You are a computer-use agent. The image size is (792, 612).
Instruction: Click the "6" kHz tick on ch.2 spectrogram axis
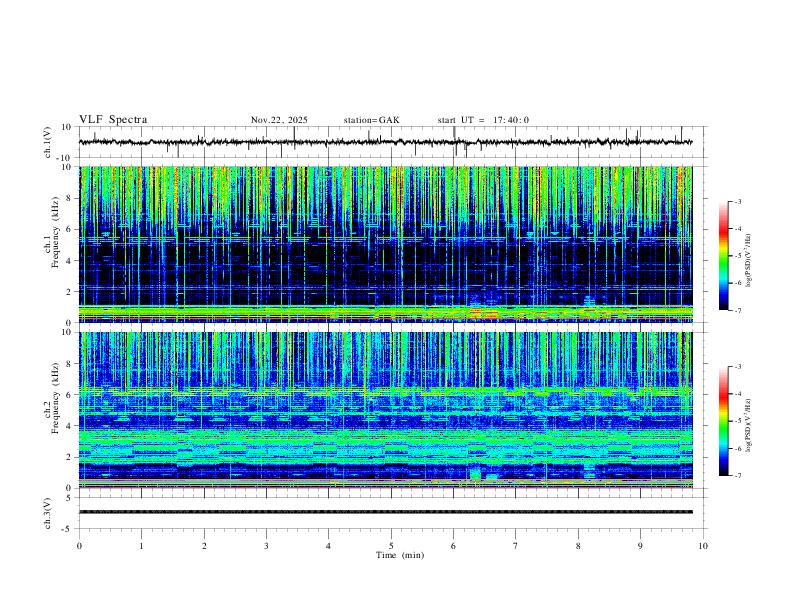(70, 394)
